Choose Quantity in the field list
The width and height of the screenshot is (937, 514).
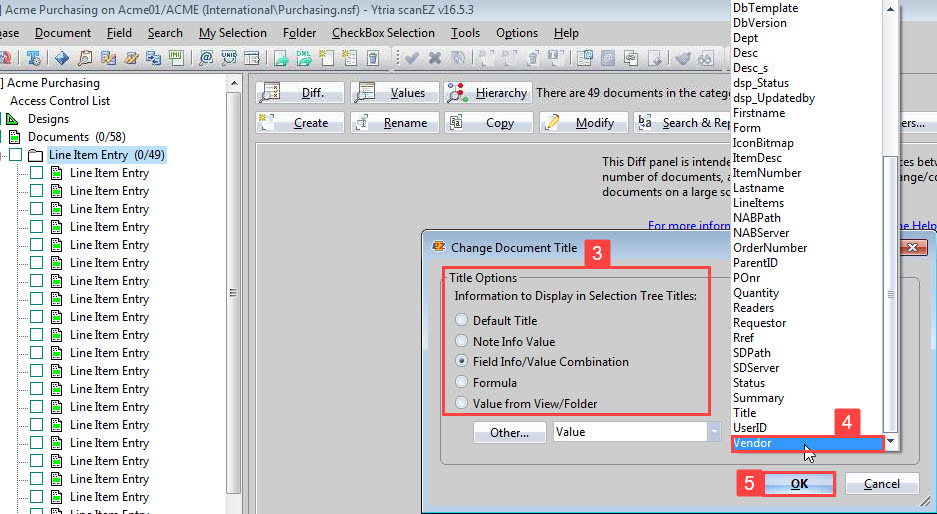[807, 293]
